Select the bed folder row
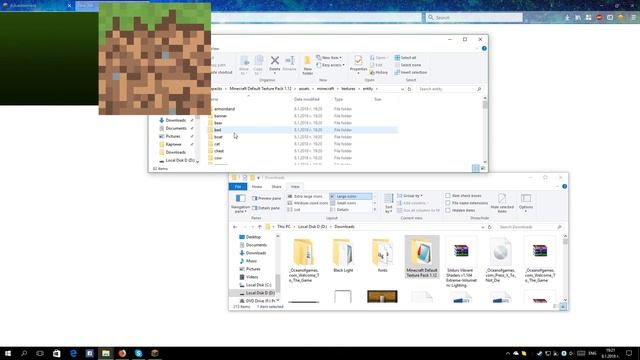Screen dimensions: 640x360 pyautogui.click(x=302, y=130)
